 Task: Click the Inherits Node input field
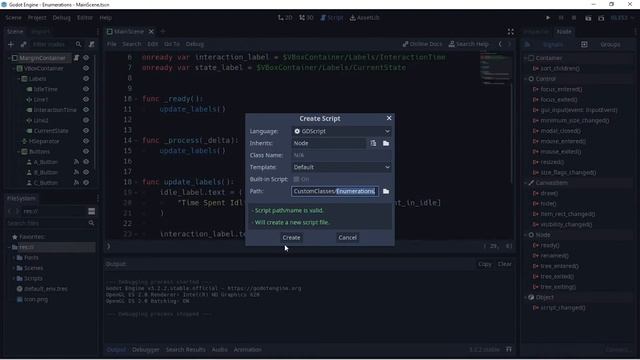[x=329, y=143]
